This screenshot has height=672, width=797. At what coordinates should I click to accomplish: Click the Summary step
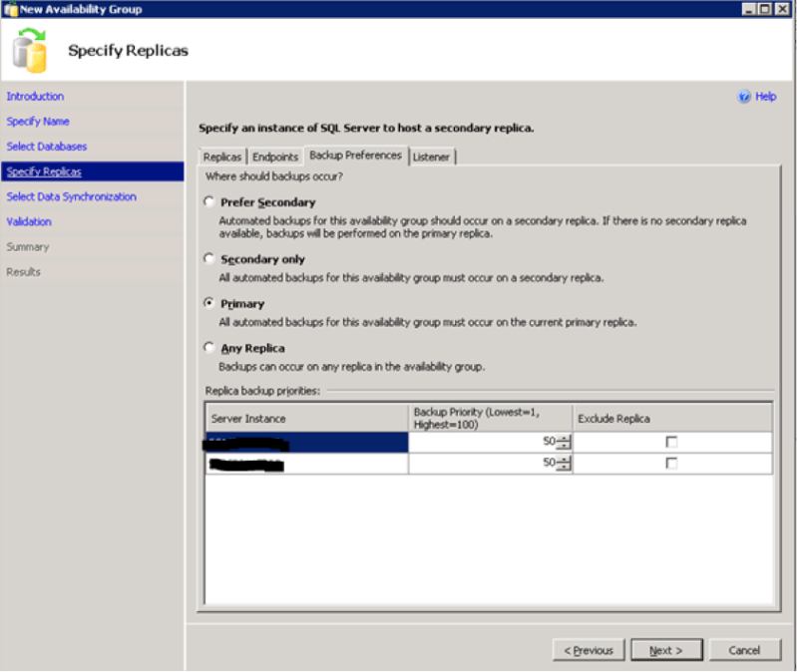(x=28, y=247)
